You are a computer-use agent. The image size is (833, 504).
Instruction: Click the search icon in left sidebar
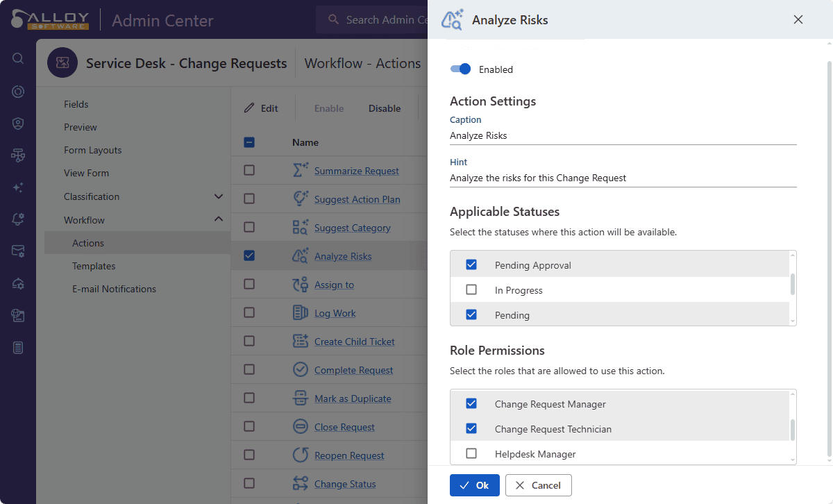coord(18,58)
